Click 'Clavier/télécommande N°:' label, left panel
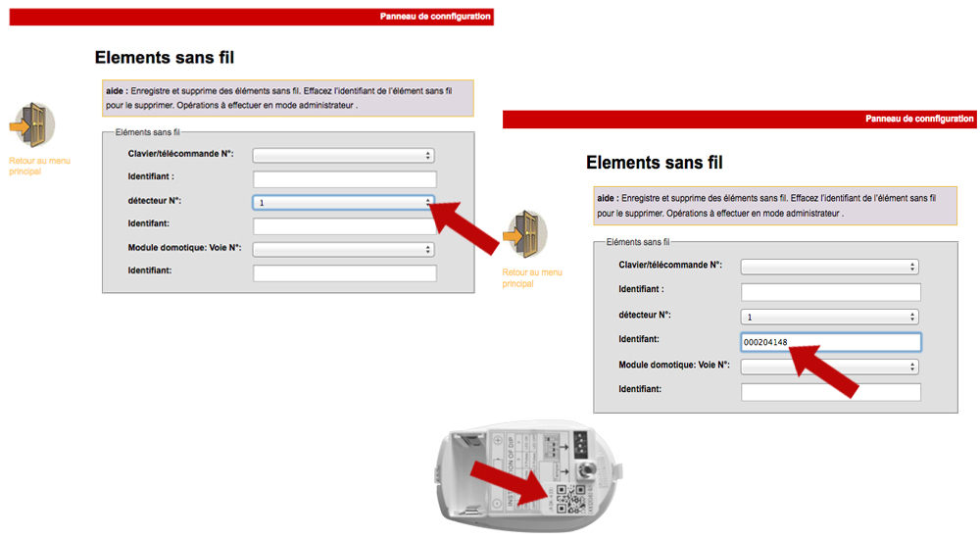980x539 pixels. point(180,154)
